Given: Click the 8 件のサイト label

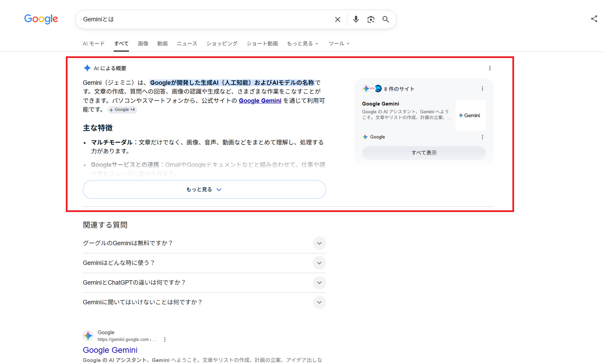Looking at the screenshot, I should (399, 89).
